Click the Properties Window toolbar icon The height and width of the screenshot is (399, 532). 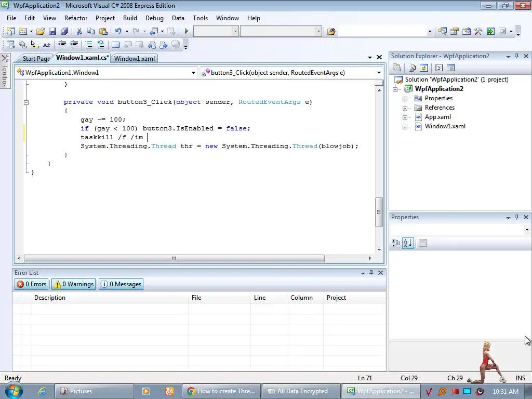(454, 32)
